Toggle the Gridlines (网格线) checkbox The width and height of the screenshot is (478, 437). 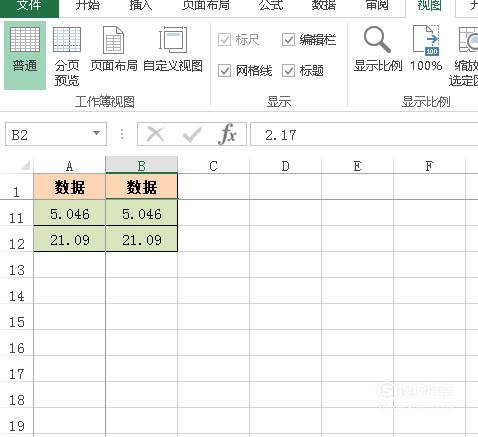tap(224, 71)
